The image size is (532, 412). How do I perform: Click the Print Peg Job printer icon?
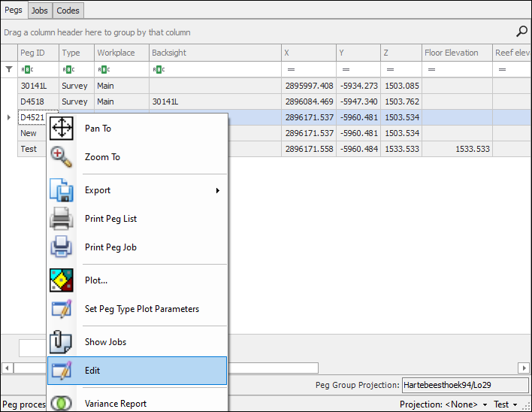[x=61, y=247]
